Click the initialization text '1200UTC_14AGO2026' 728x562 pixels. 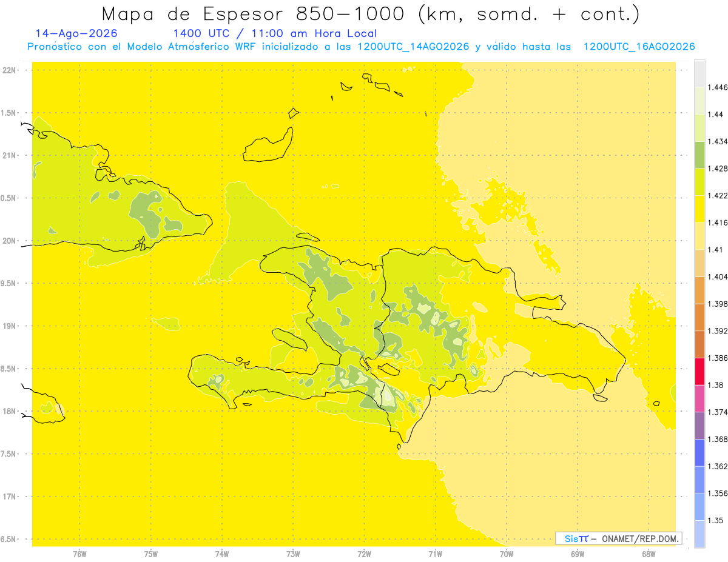click(x=413, y=47)
